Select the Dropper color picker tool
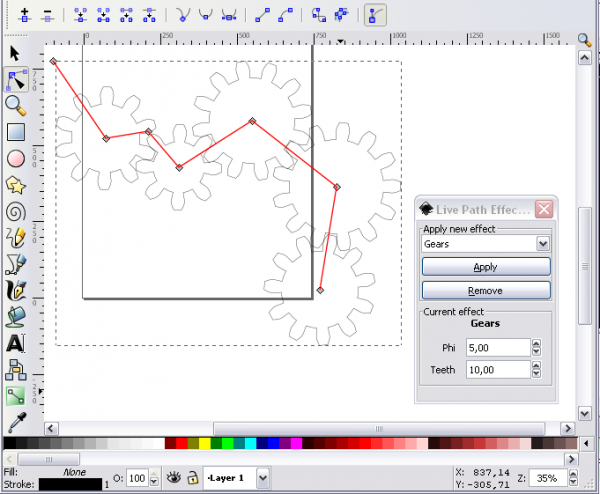This screenshot has height=494, width=600. 16,422
